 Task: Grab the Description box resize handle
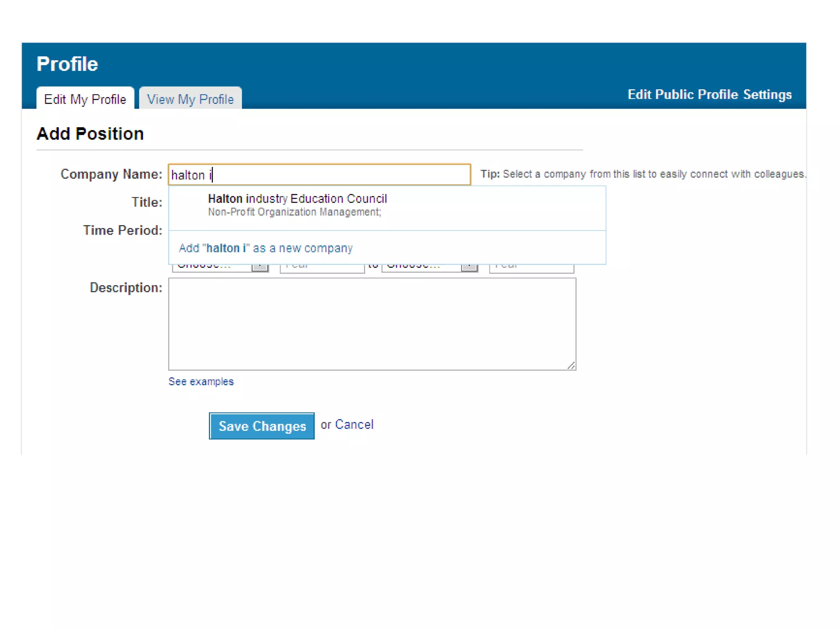pos(571,365)
